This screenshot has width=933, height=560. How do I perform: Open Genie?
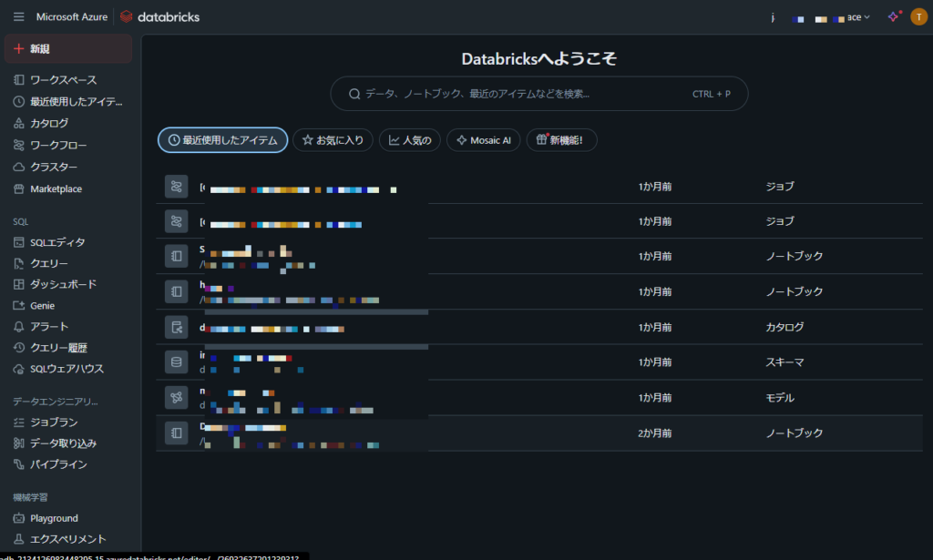tap(42, 306)
